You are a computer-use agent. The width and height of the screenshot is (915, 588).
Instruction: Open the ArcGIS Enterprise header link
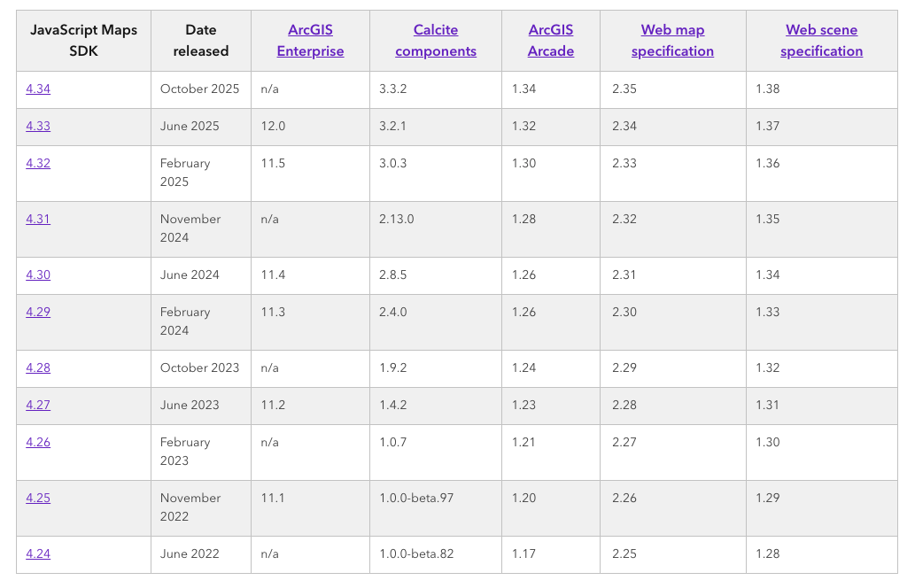[x=310, y=41]
